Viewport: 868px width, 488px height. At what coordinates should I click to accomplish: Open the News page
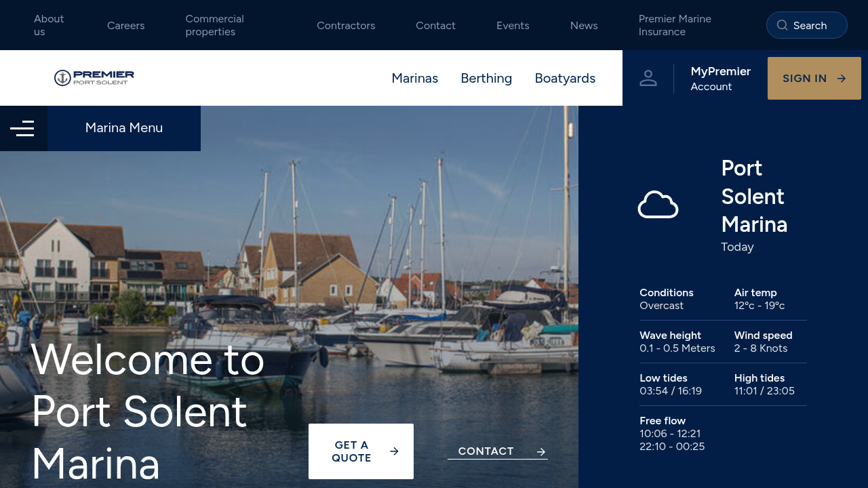(584, 25)
